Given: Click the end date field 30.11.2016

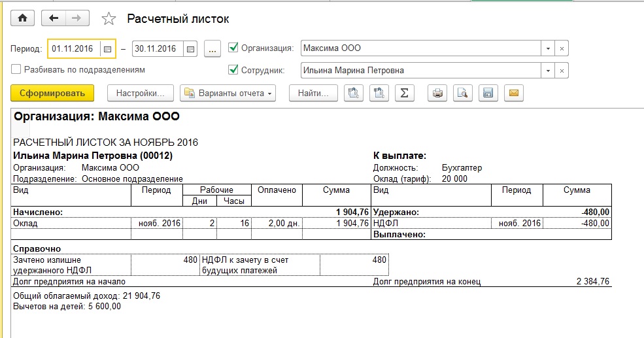Looking at the screenshot, I should point(157,48).
